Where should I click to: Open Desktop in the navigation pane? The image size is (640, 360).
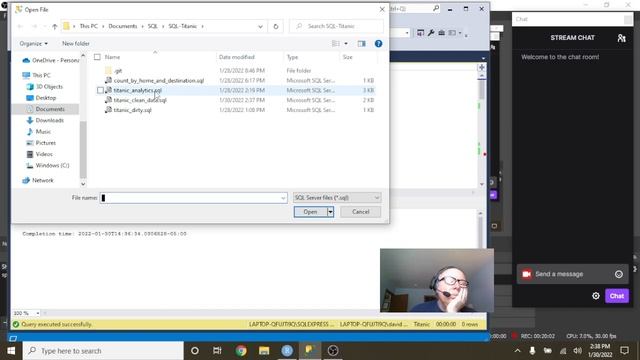(41, 98)
